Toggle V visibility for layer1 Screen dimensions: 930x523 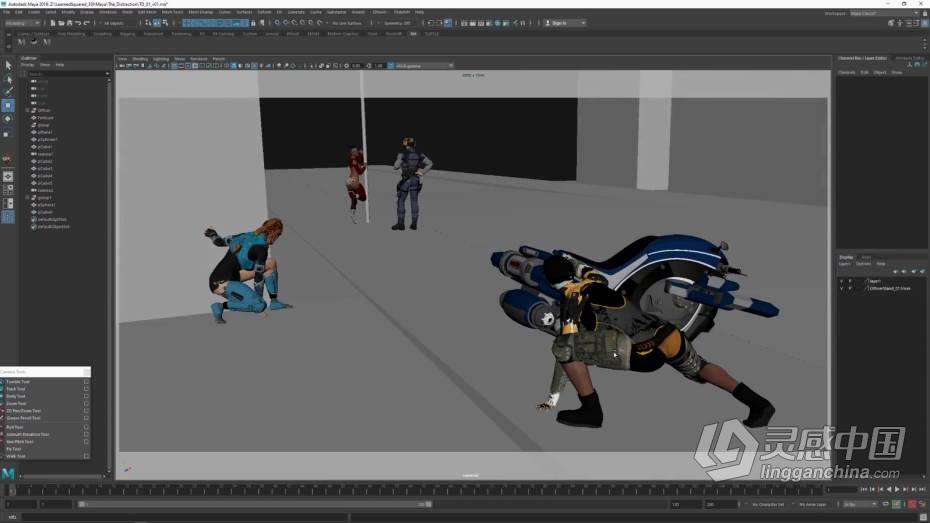[x=841, y=281]
